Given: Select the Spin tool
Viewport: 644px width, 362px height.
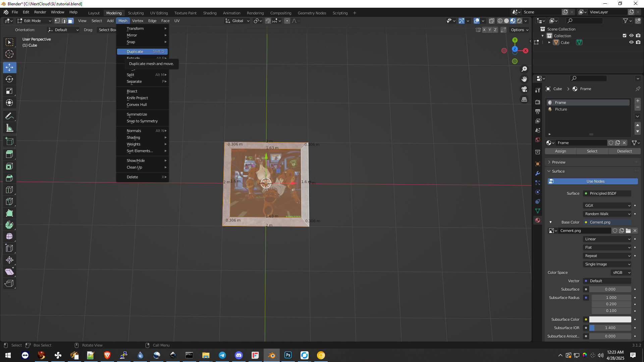Looking at the screenshot, I should point(9,225).
